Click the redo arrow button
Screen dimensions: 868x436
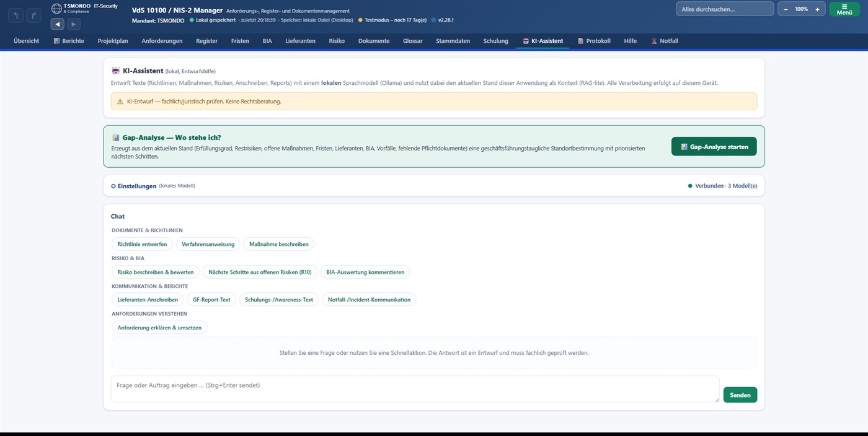pos(33,14)
